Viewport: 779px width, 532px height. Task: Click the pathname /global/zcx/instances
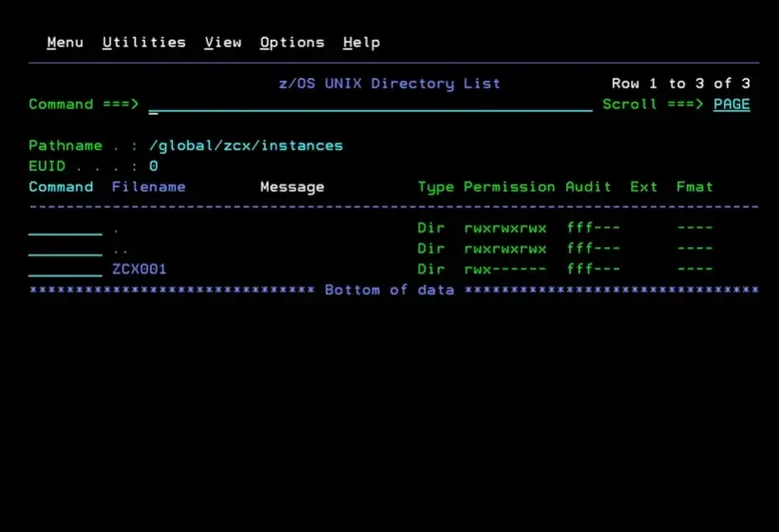246,145
